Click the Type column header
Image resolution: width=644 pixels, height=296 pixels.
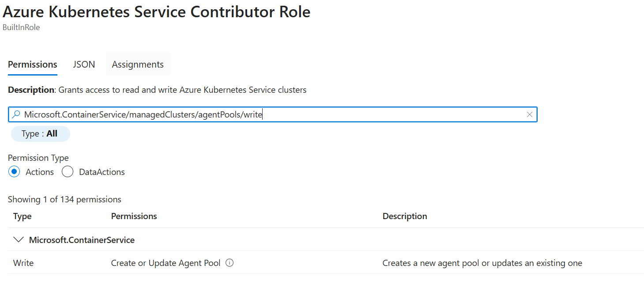pos(23,216)
